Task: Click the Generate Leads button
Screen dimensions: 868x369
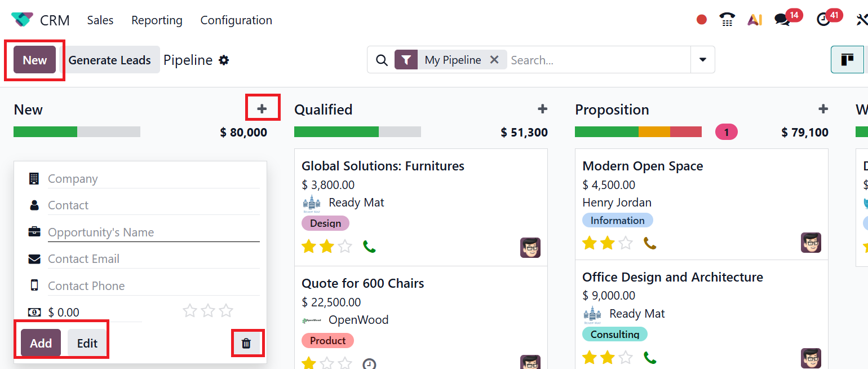Action: coord(110,60)
